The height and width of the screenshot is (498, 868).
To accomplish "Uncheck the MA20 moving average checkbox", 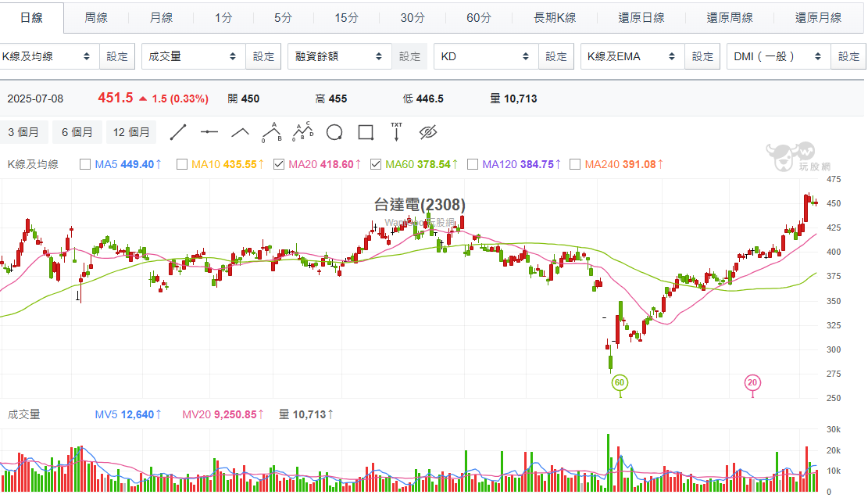I will tap(279, 164).
